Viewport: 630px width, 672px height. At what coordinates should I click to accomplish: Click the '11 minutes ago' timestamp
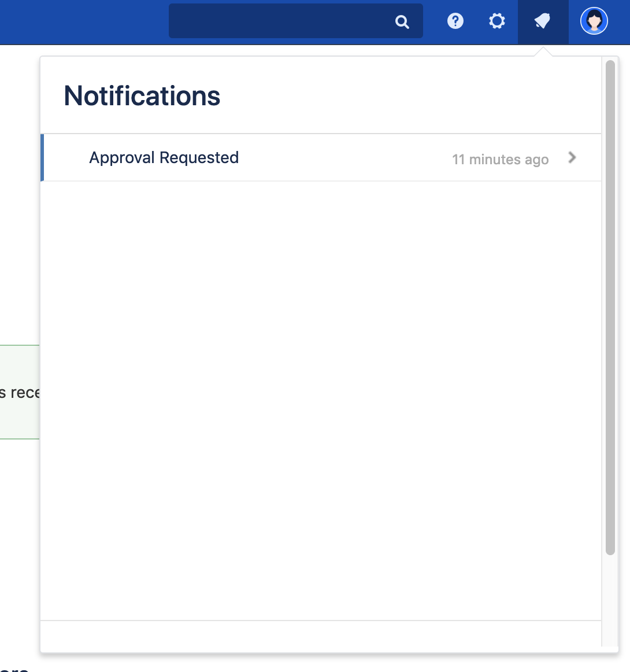(500, 160)
